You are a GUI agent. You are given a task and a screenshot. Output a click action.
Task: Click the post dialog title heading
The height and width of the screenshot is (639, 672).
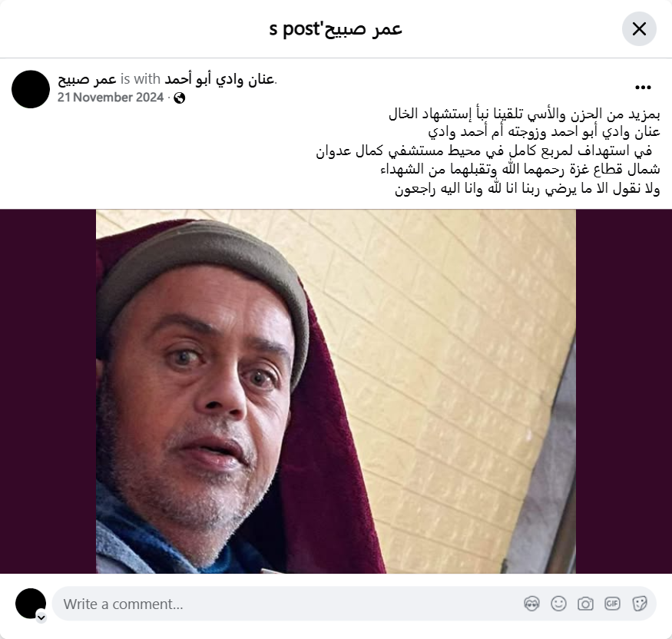coord(336,28)
